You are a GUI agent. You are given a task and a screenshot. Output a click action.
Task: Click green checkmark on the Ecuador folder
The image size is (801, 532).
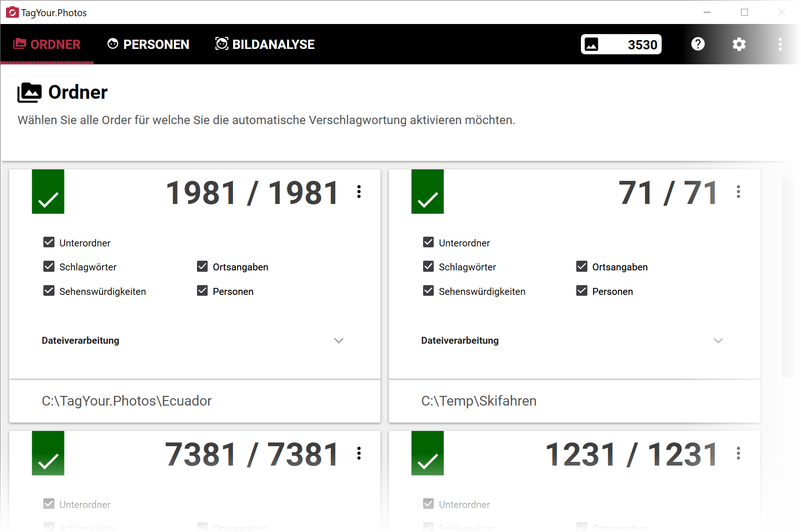point(48,191)
